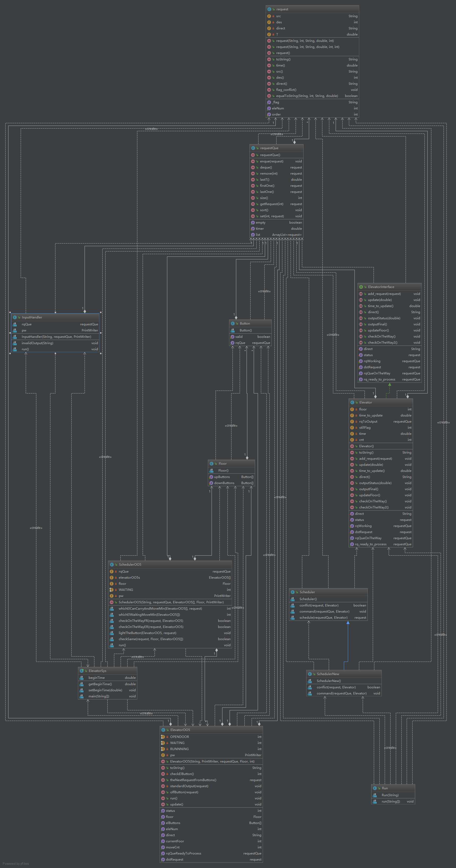
Task: Click the method icon beside enque(request)
Action: click(x=253, y=161)
